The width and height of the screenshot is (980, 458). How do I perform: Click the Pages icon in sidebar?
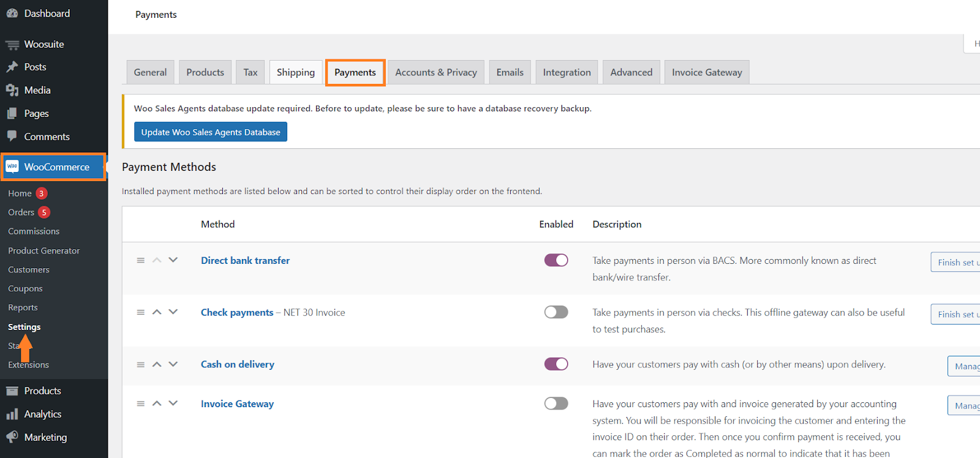(12, 113)
